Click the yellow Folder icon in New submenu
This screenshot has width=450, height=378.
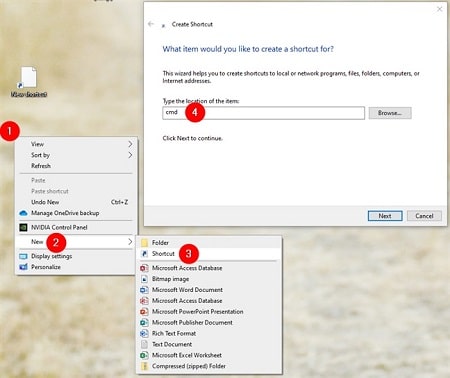pos(144,243)
